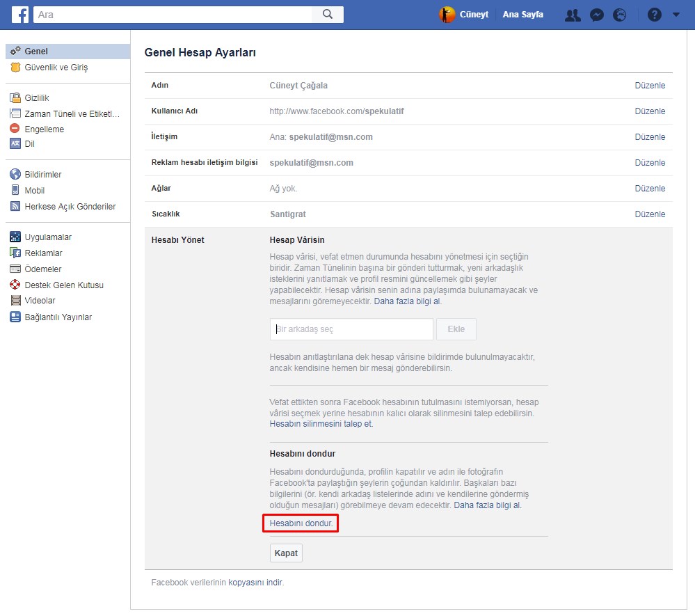Click Düzenle for Sıcaklık
695x616 pixels.
point(650,214)
